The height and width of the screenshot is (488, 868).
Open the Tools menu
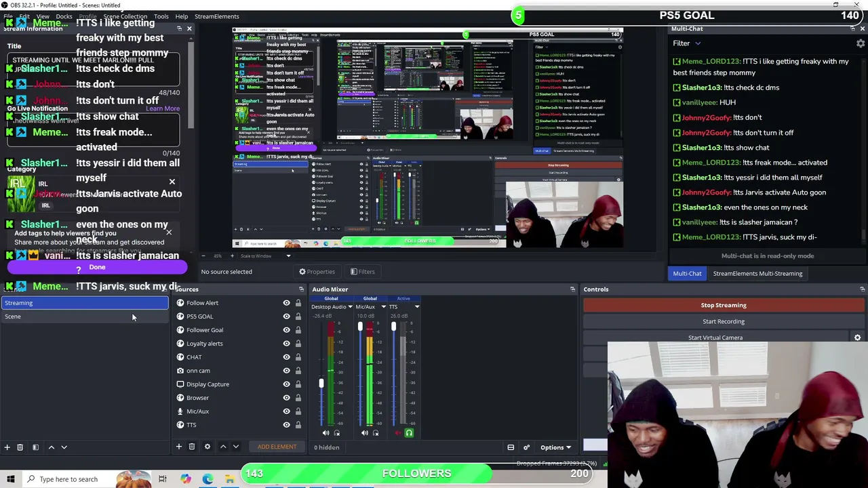(161, 16)
